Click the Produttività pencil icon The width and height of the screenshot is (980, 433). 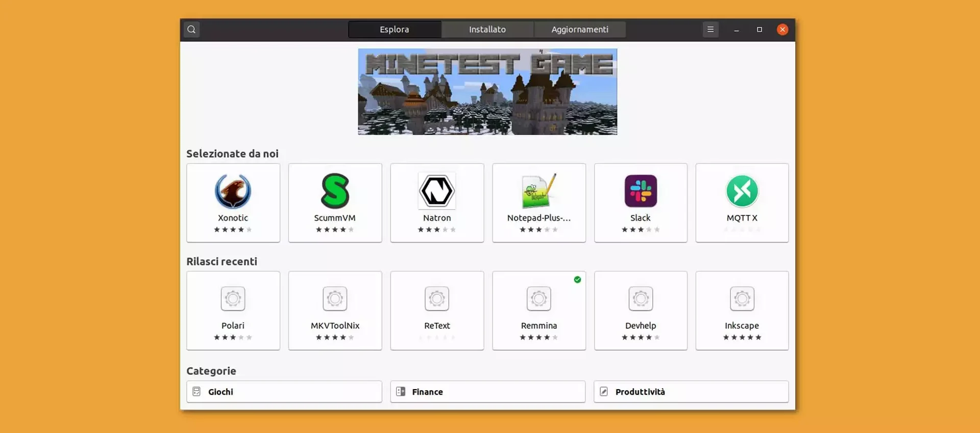coord(604,392)
